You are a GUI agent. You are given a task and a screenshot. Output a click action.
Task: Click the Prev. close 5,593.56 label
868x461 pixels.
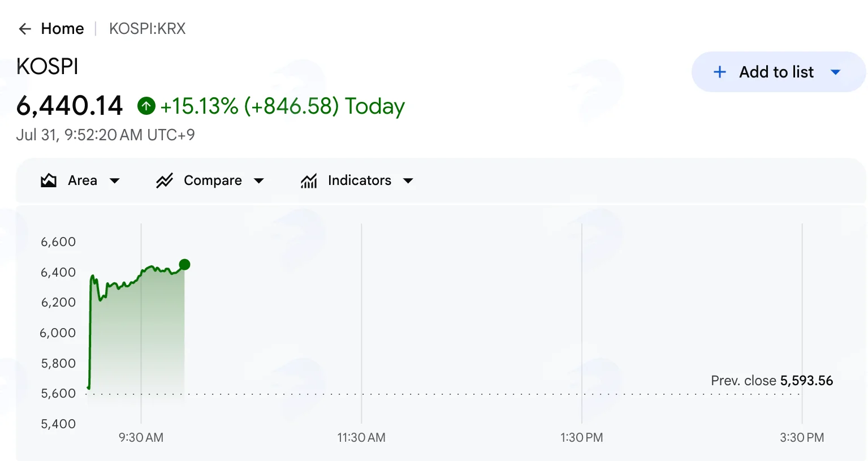click(772, 381)
